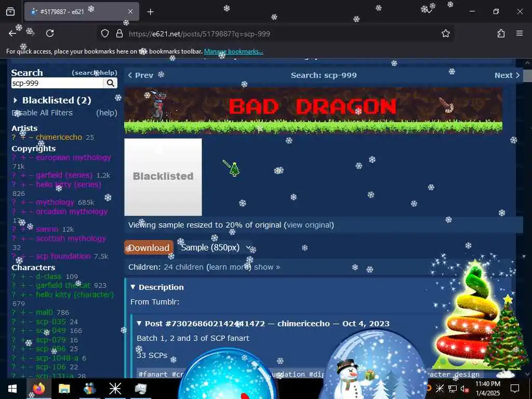Open the scp-1048-a character tag
The height and width of the screenshot is (399, 532).
pyautogui.click(x=57, y=357)
